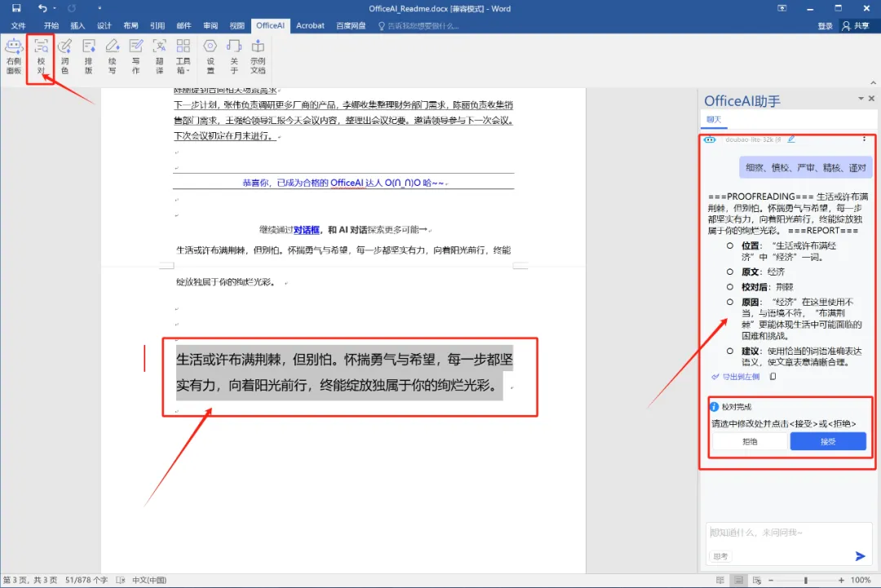Viewport: 881px width, 588px height.
Task: Switch to the 视图 ribbon tab
Action: 237,26
